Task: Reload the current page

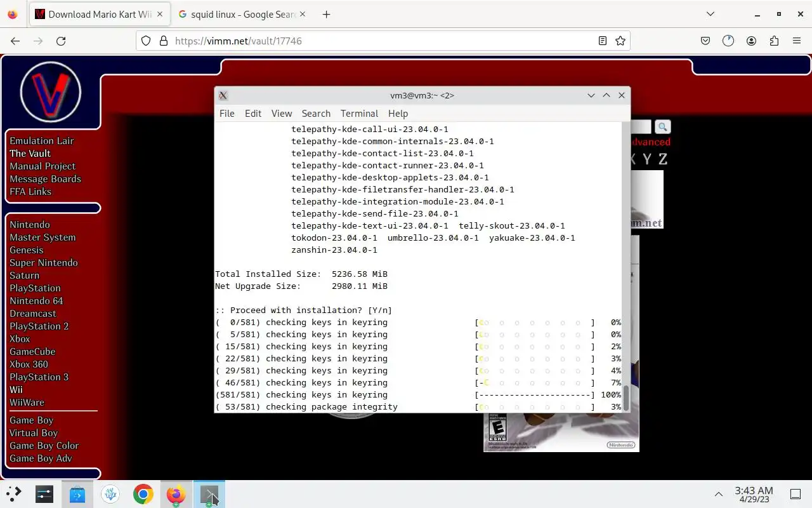Action: coord(61,41)
